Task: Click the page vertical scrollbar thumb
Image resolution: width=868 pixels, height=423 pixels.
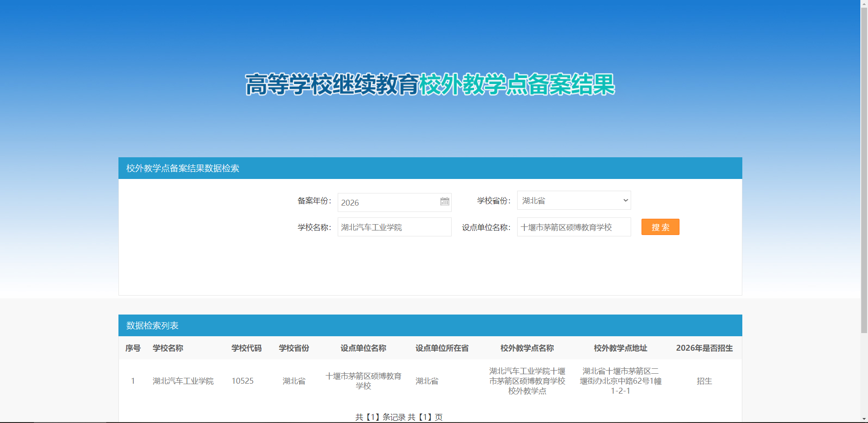Action: pyautogui.click(x=864, y=170)
